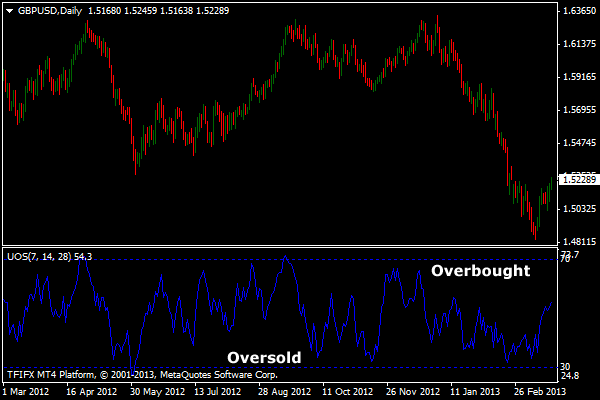Click the 1 Mar 2012 date label
This screenshot has height=400, width=600.
tap(25, 392)
